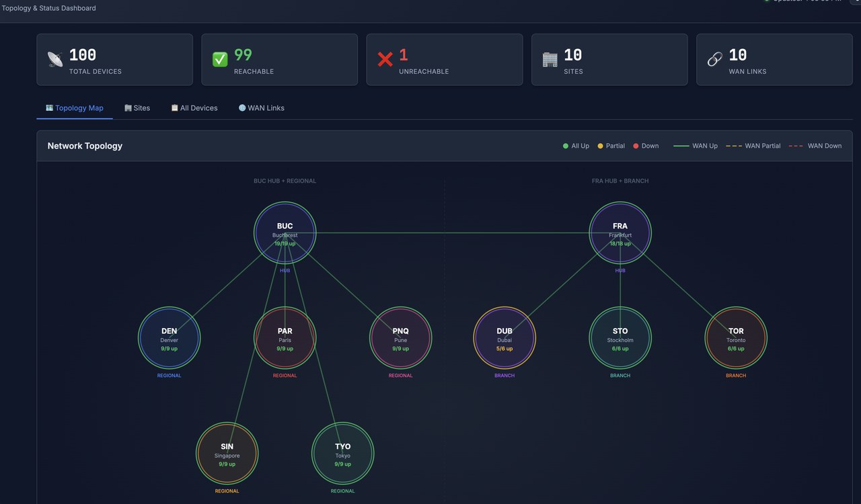Click the "SITES" card label

(574, 71)
